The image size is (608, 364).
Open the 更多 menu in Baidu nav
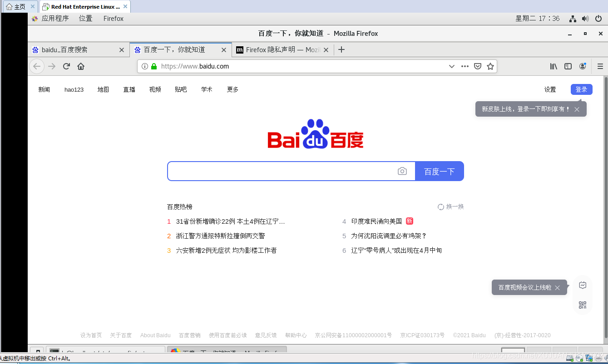233,89
